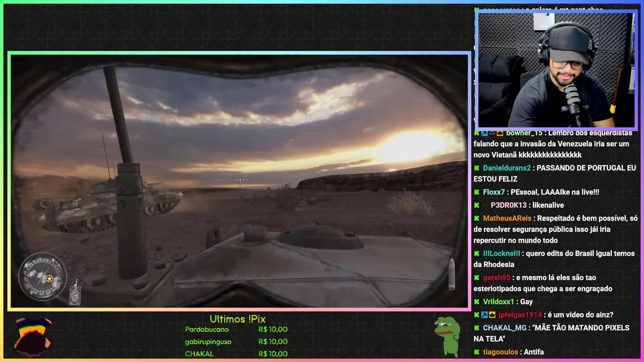
Task: Open Floxx7's chat profile
Action: [x=494, y=192]
